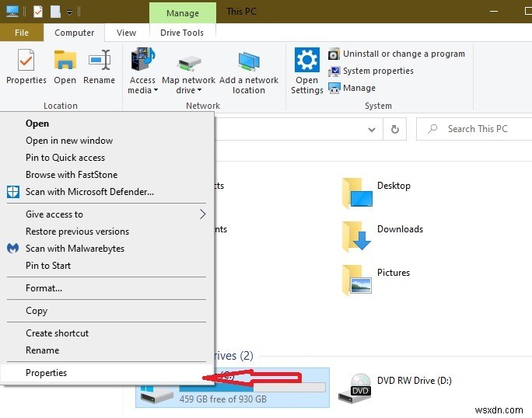Click the 459 GB free of 930 GB text

[223, 399]
